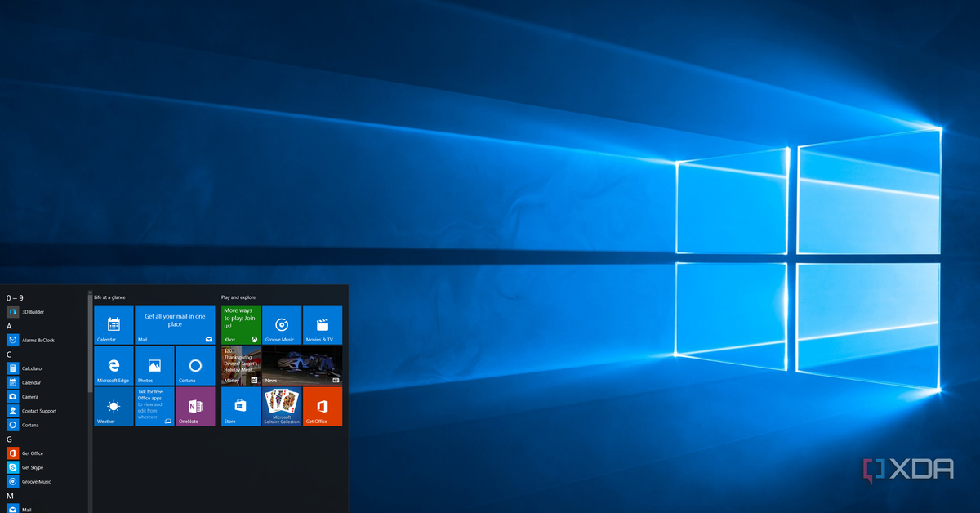Launch Microsoft Solitaire Collection tile
The image size is (980, 513).
pos(282,406)
